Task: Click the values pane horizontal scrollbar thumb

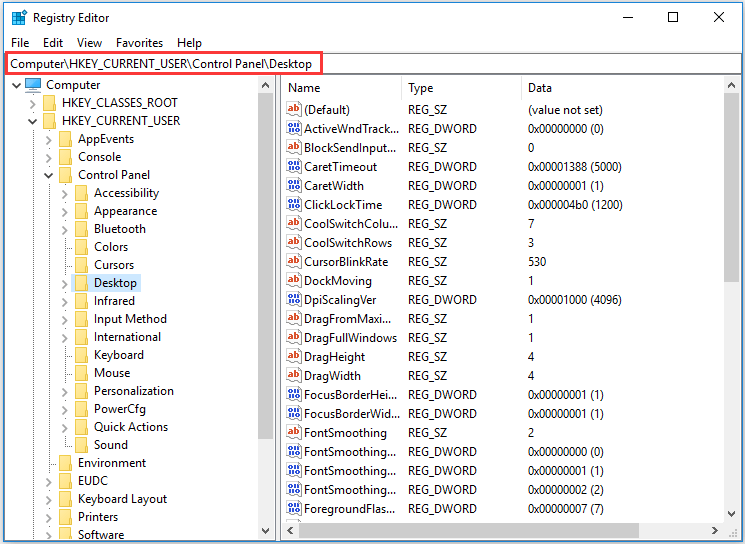Action: tap(468, 530)
